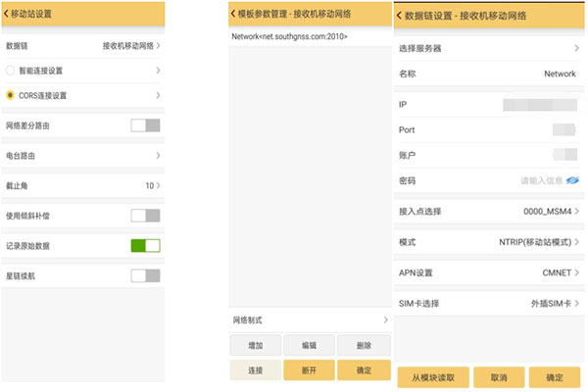Image resolution: width=588 pixels, height=392 pixels.
Task: Select the CORS连接设置 radio button
Action: point(11,95)
